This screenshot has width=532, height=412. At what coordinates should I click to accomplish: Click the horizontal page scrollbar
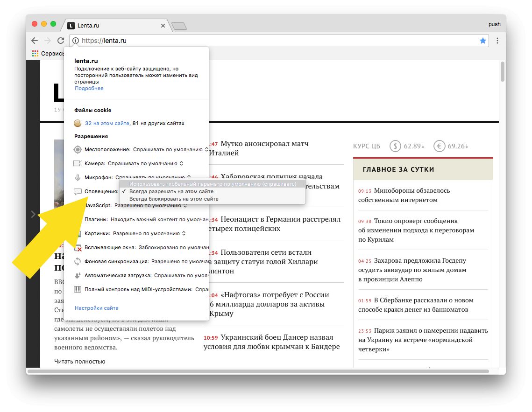258,372
